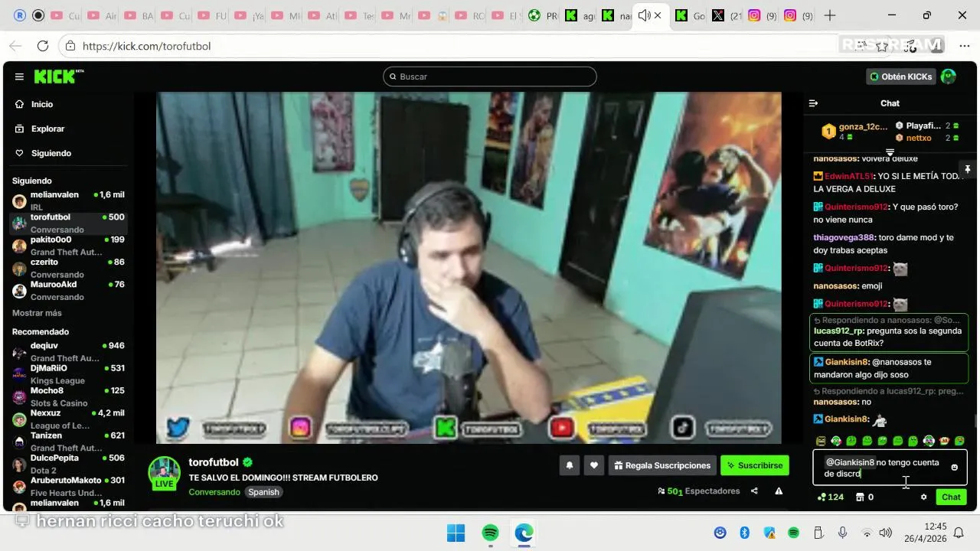Click in the chat message box
The height and width of the screenshot is (551, 980).
pyautogui.click(x=890, y=468)
